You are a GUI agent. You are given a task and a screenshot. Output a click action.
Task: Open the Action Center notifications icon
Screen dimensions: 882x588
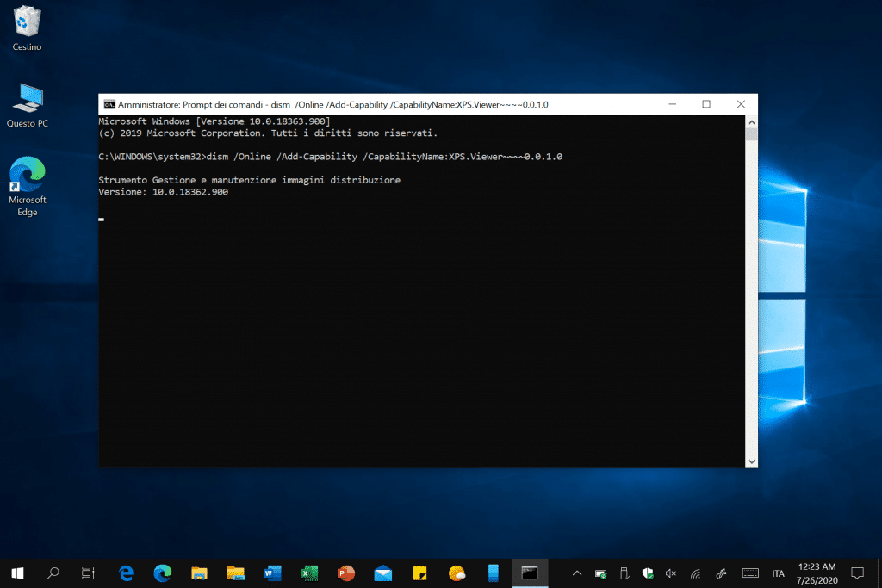tap(857, 573)
